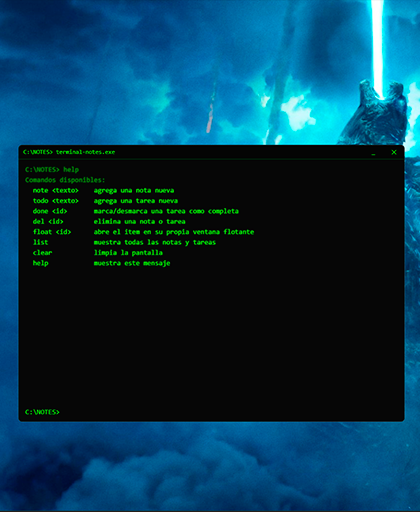The width and height of the screenshot is (420, 512).
Task: Click description 'agrega una nota nueva'
Action: pyautogui.click(x=134, y=190)
